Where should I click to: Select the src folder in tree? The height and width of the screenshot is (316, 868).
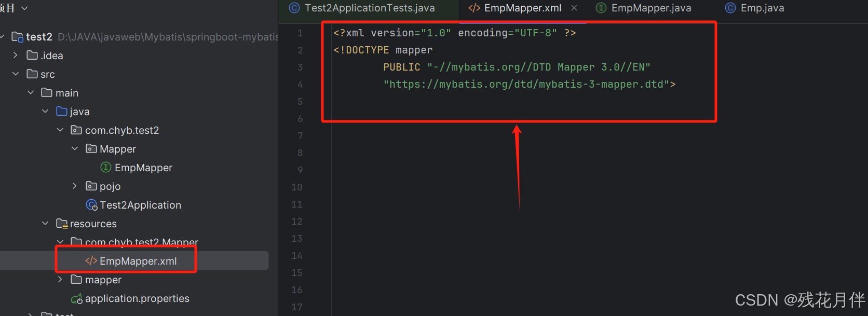click(x=48, y=74)
